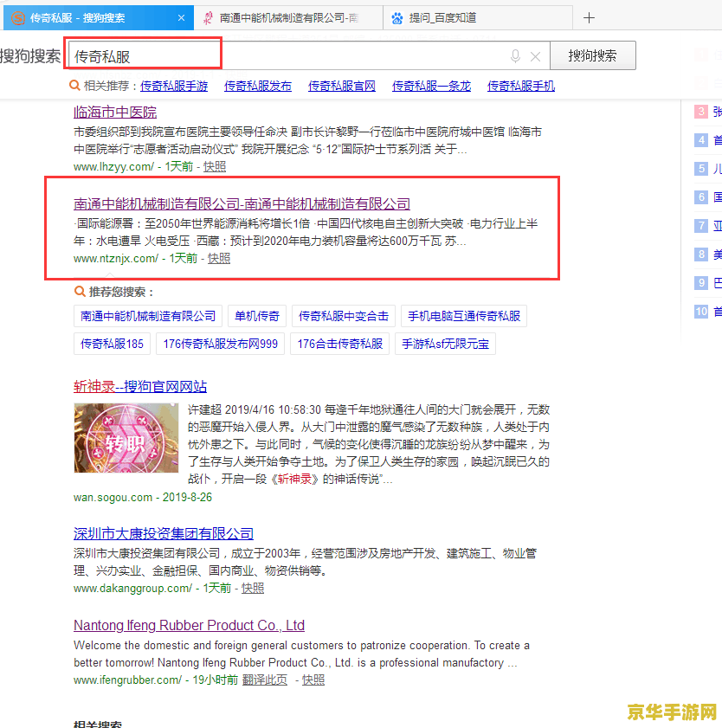
Task: Click the Baidu paw favicon on third tab
Action: click(397, 17)
